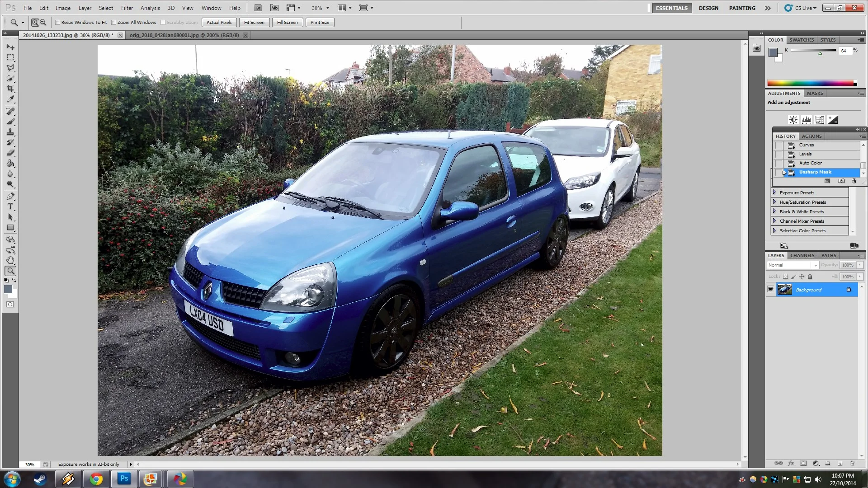Viewport: 868px width, 488px height.
Task: Select the Type tool
Action: [10, 207]
